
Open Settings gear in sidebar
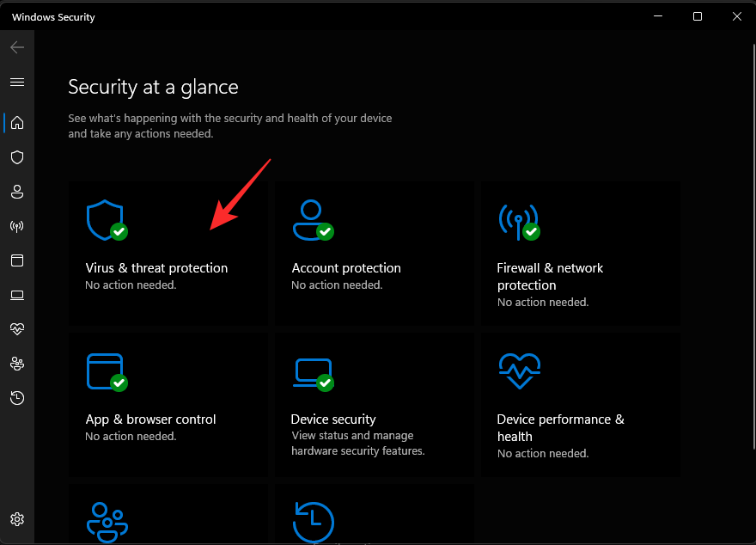point(17,519)
